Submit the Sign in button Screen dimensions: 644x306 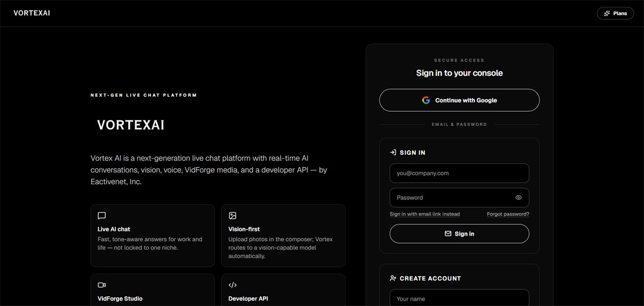pyautogui.click(x=459, y=234)
